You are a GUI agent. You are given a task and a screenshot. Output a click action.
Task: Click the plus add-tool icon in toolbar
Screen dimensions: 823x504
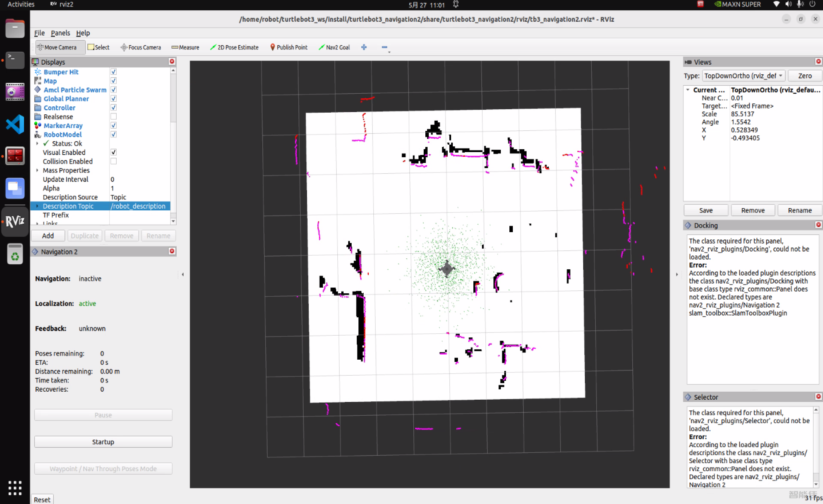coord(364,47)
